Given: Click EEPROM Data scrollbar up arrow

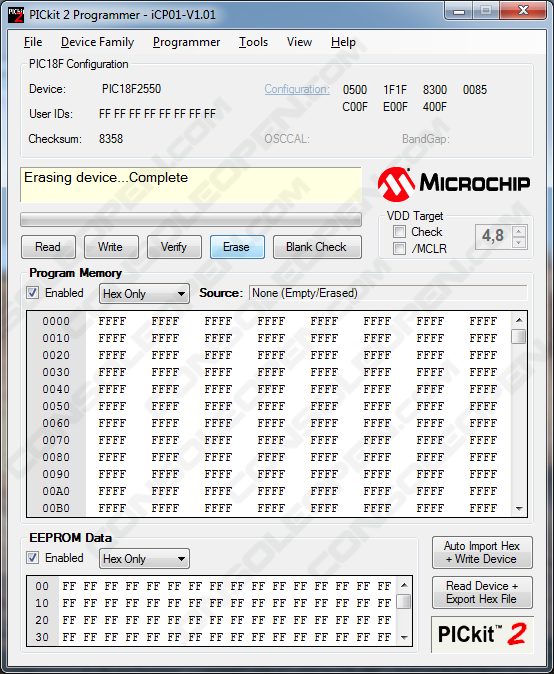Looking at the screenshot, I should point(404,585).
